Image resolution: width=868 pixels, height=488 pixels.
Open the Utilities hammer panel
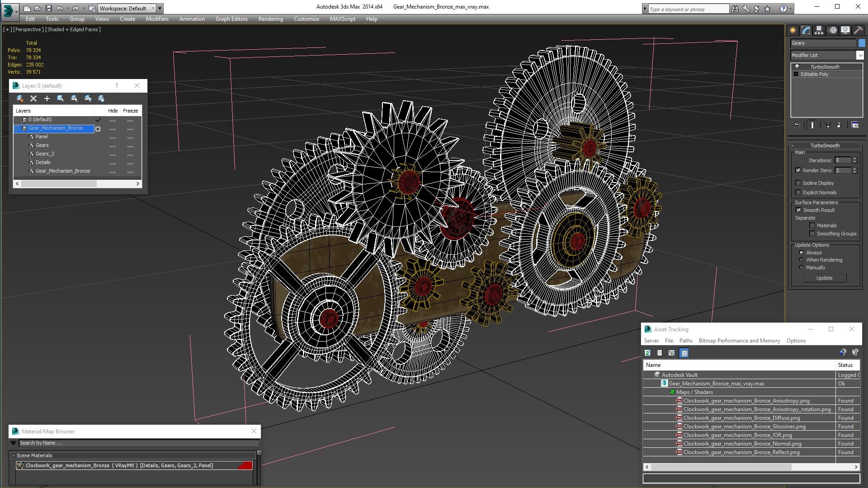point(858,30)
